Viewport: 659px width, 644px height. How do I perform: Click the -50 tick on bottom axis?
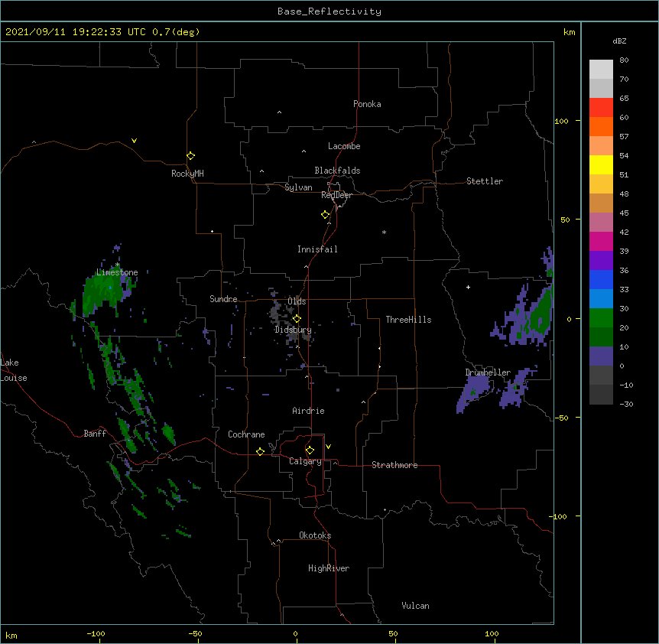(195, 633)
